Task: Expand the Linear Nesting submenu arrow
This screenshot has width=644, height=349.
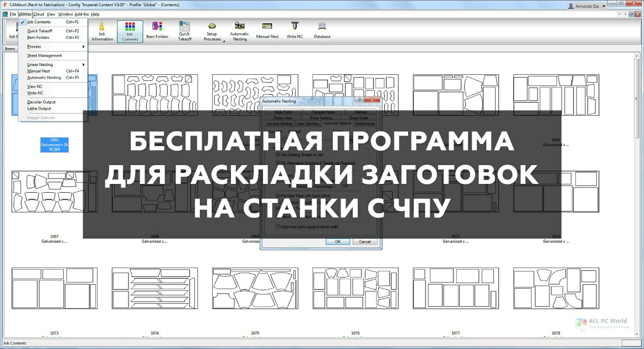Action: point(84,65)
